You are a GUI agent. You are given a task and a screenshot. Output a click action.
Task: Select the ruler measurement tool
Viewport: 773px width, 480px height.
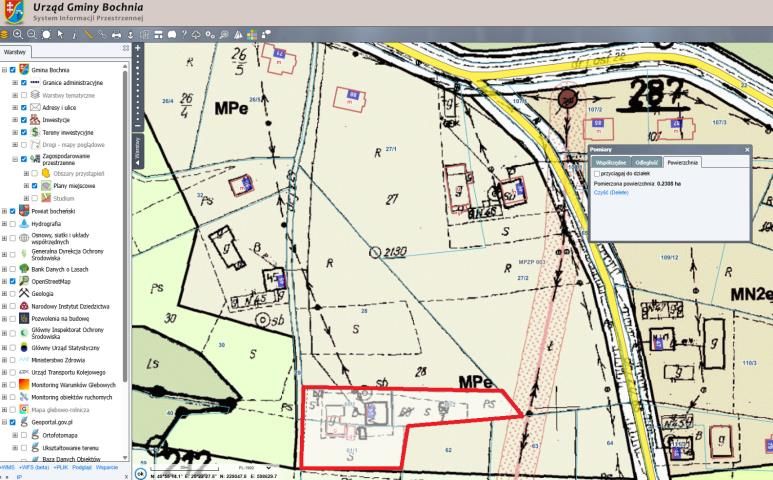(x=89, y=34)
